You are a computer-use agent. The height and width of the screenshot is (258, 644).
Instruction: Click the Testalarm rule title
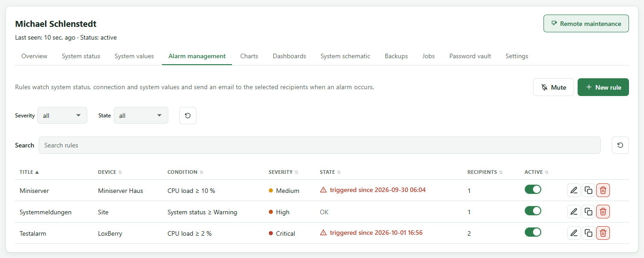tap(33, 233)
